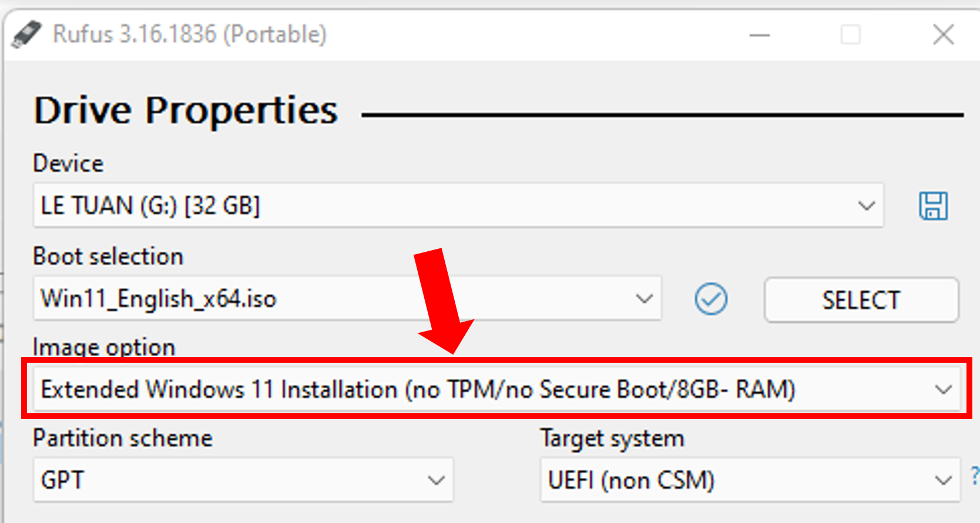Open the Partition scheme dropdown showing GPT
This screenshot has width=980, height=523.
click(435, 480)
